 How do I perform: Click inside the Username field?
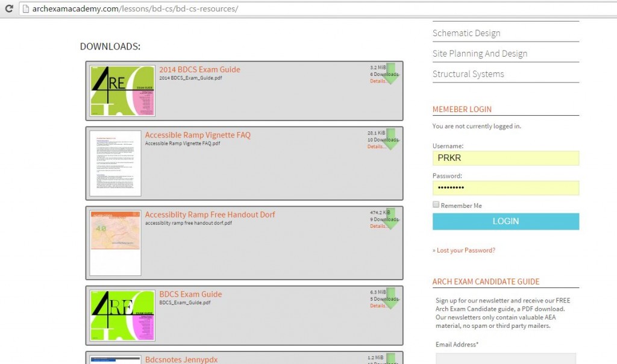(506, 158)
